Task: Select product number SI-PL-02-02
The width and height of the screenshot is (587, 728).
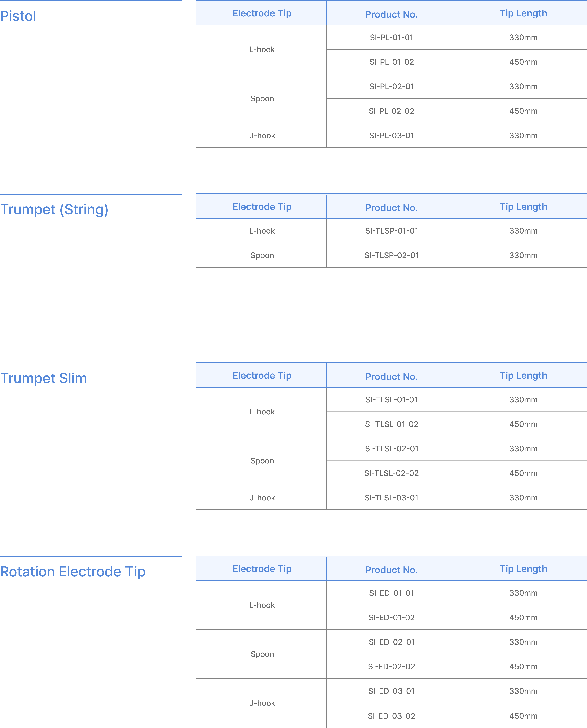Action: (x=392, y=111)
